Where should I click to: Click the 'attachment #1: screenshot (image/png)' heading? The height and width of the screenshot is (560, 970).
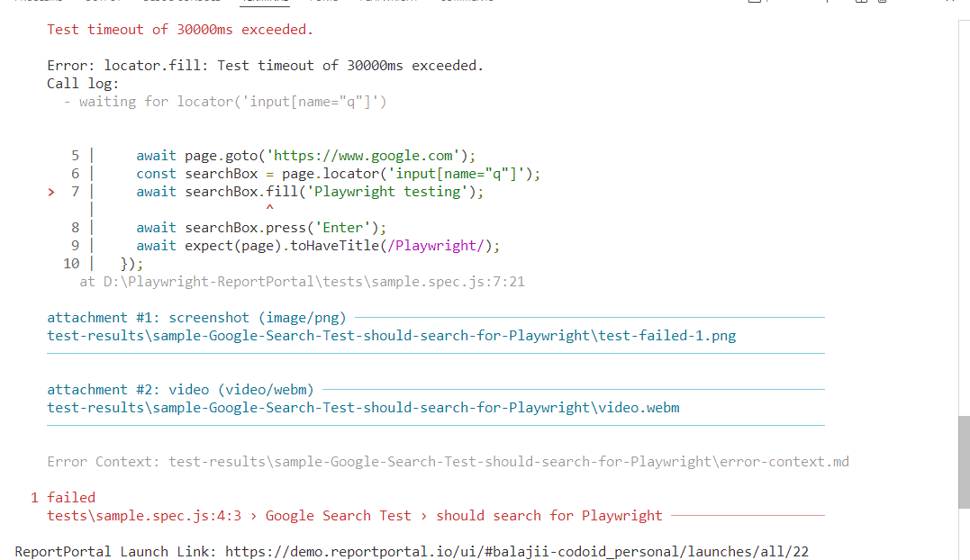pyautogui.click(x=196, y=318)
